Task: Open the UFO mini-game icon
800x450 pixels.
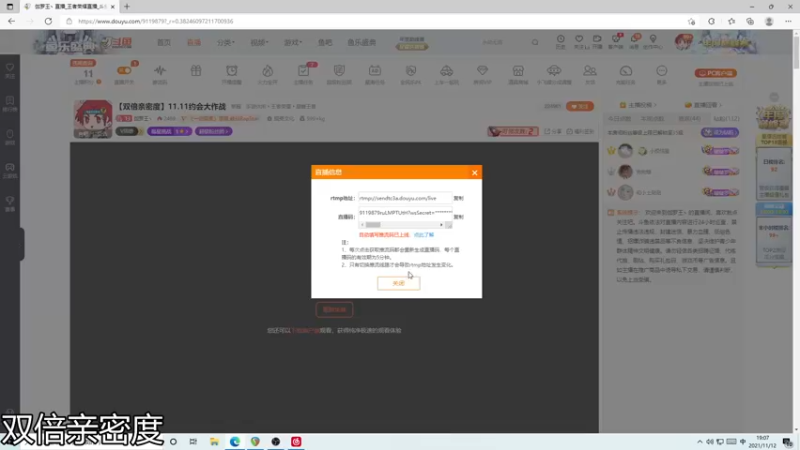Action: point(554,71)
